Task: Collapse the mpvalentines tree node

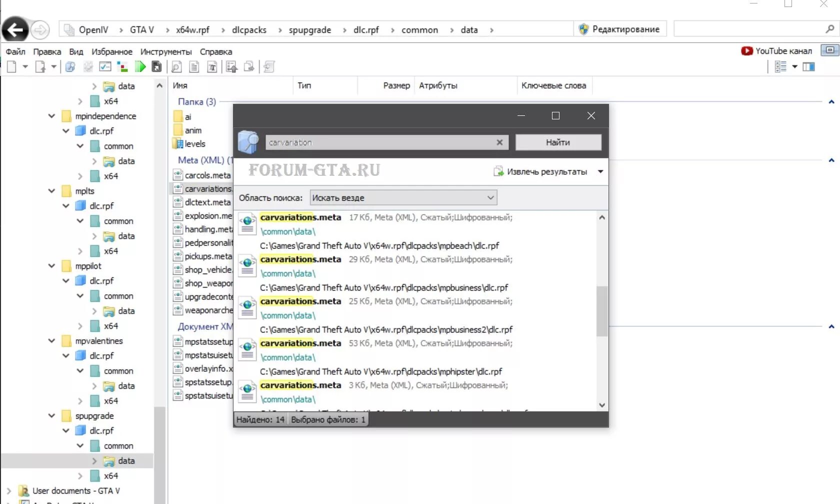Action: pyautogui.click(x=51, y=341)
